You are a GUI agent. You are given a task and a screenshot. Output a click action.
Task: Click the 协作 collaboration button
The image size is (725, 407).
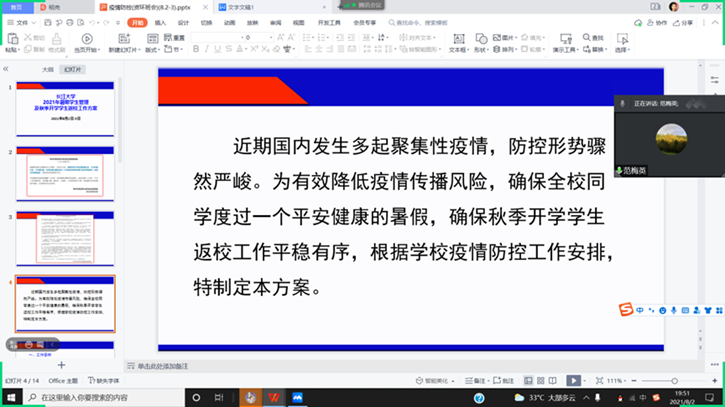tap(658, 22)
